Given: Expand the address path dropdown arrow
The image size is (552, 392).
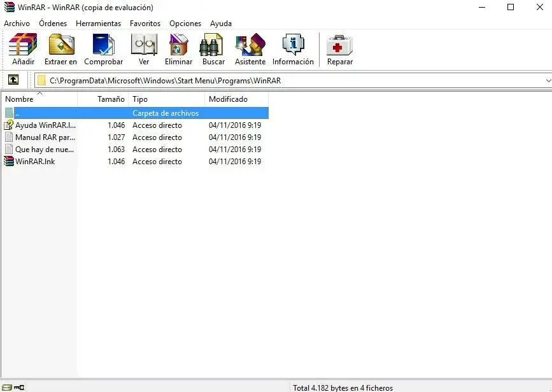Looking at the screenshot, I should [x=548, y=81].
